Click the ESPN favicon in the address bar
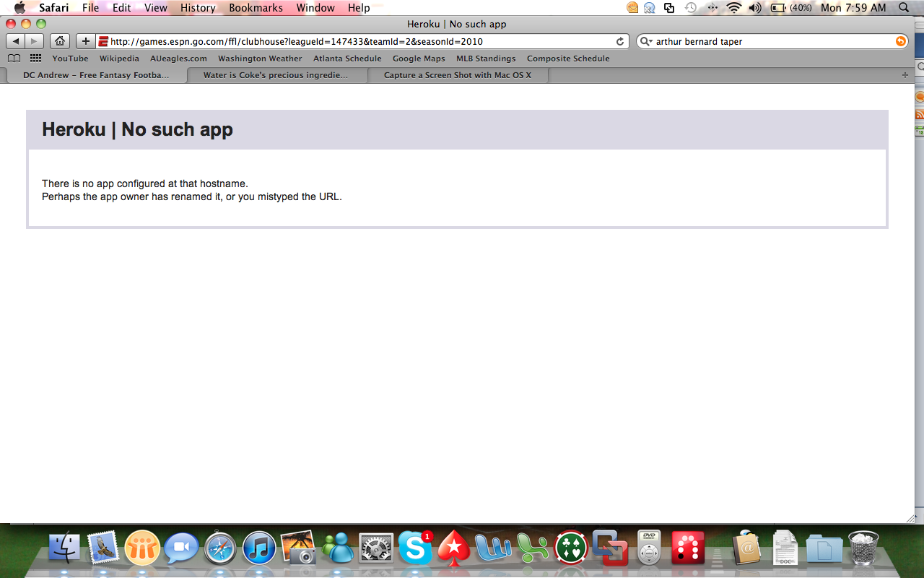 coord(103,42)
